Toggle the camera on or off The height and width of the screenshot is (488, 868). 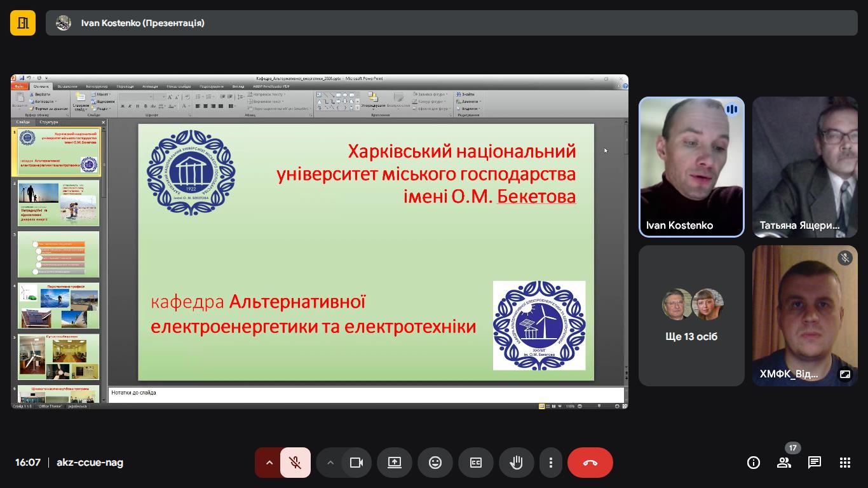356,463
